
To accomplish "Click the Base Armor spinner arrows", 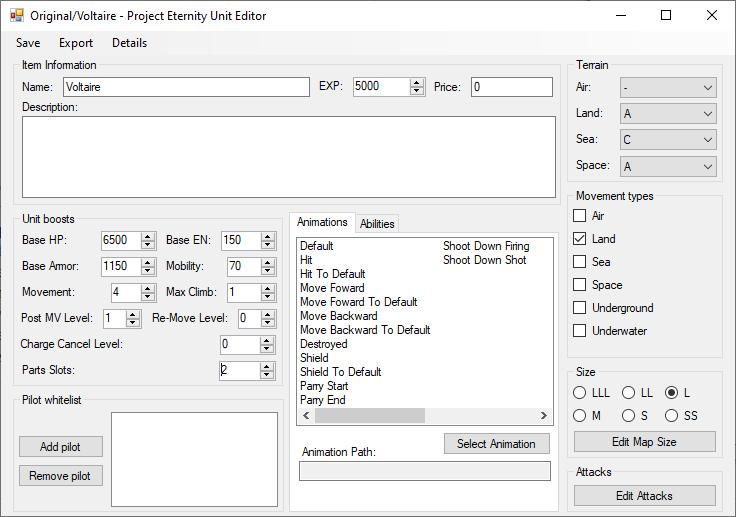I will (x=148, y=267).
